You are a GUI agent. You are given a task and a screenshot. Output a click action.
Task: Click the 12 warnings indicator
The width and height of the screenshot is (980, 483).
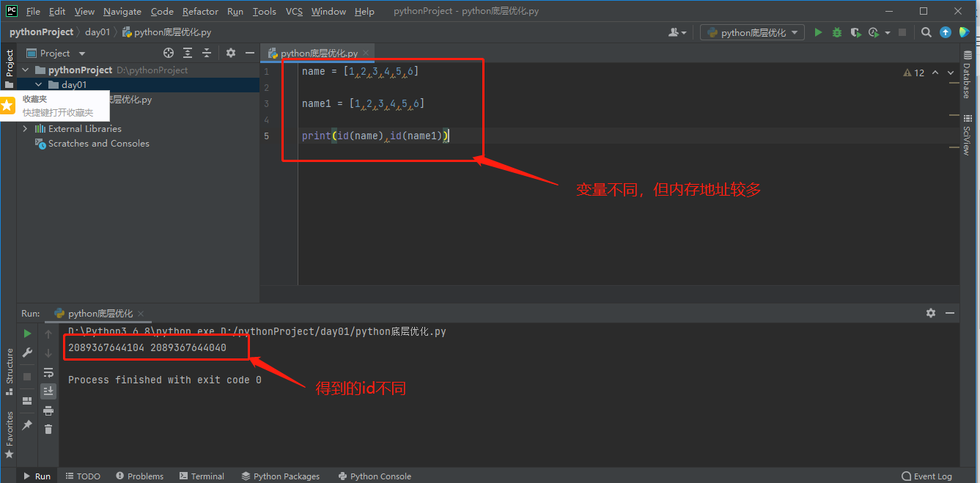[x=914, y=73]
